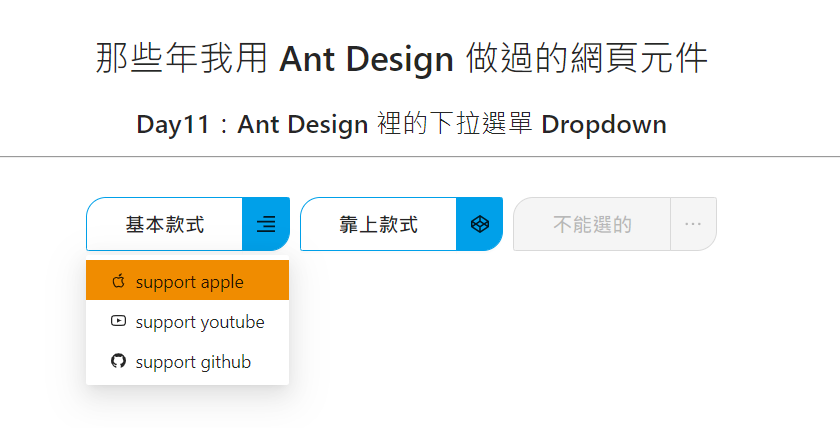This screenshot has width=840, height=428.
Task: Click the Day11 Dropdown subtitle
Action: click(x=401, y=124)
